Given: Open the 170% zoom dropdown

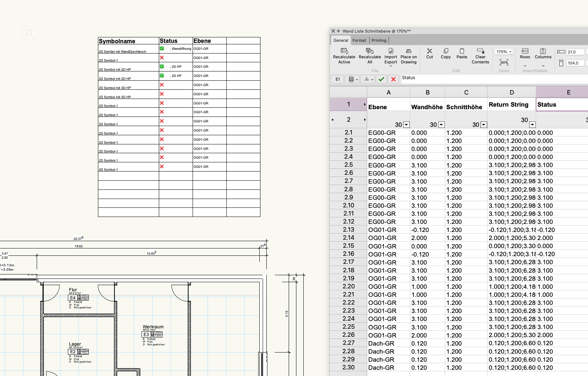Looking at the screenshot, I should click(x=504, y=52).
